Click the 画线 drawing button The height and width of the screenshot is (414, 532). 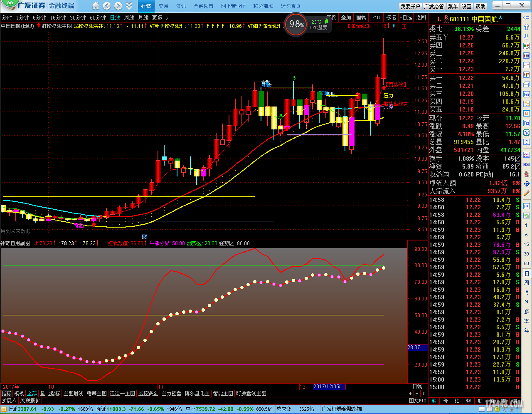point(361,17)
